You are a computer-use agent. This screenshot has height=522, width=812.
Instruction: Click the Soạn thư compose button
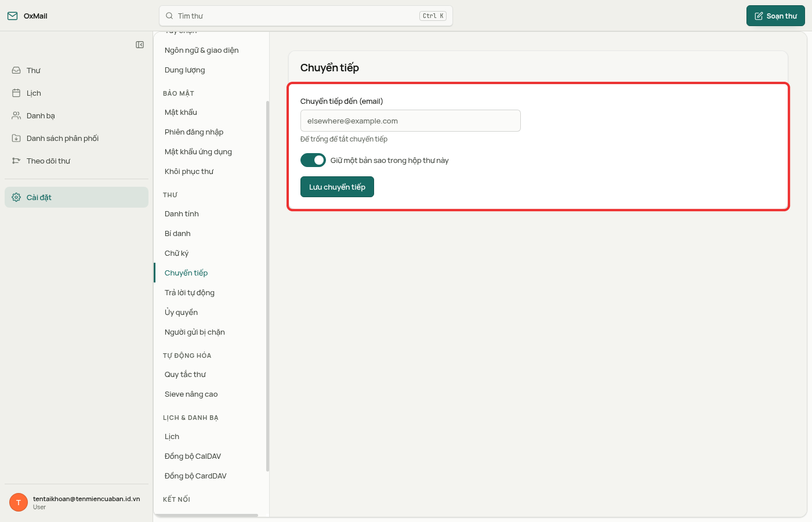point(775,16)
